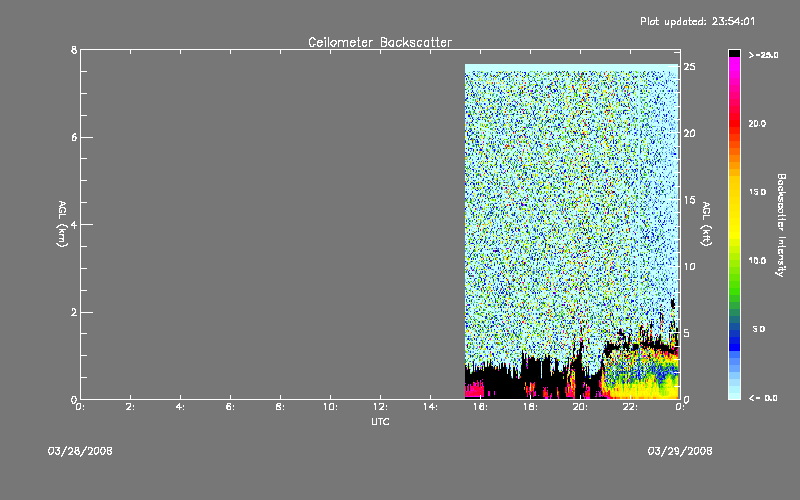Click the "10.0" colorbar value label
This screenshot has width=800, height=500.
click(x=757, y=261)
